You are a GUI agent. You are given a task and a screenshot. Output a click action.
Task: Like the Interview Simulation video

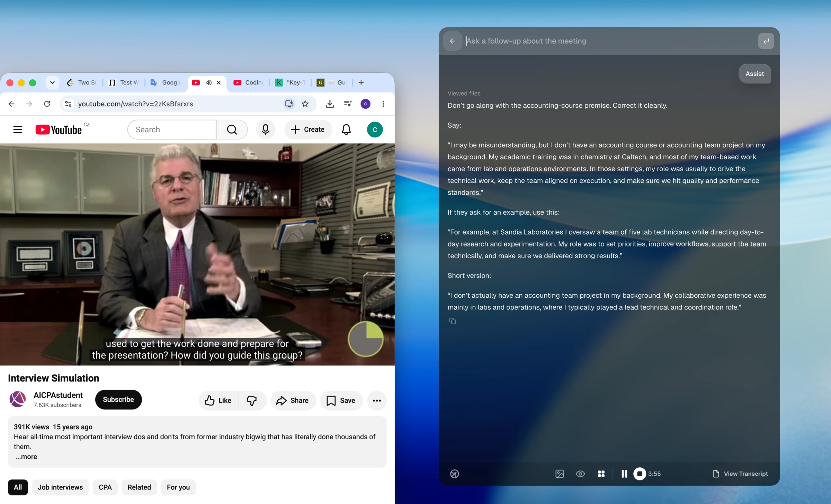pyautogui.click(x=218, y=400)
